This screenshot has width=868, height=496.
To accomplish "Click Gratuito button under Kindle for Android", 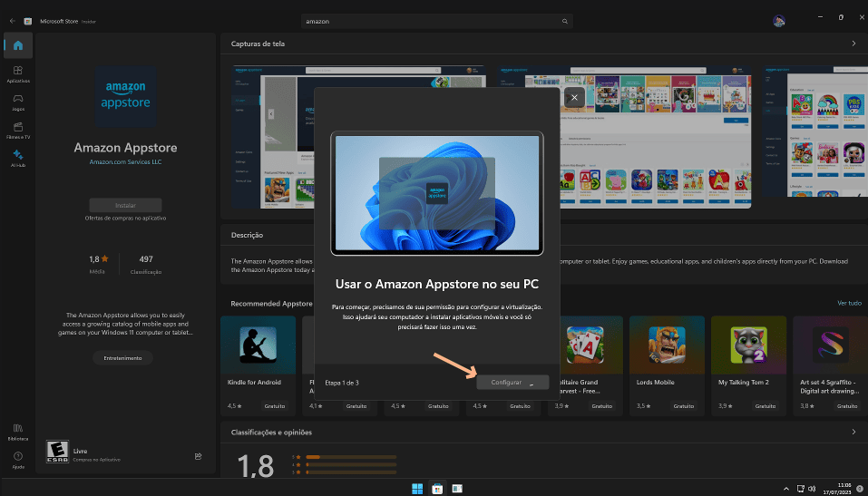I will point(275,405).
